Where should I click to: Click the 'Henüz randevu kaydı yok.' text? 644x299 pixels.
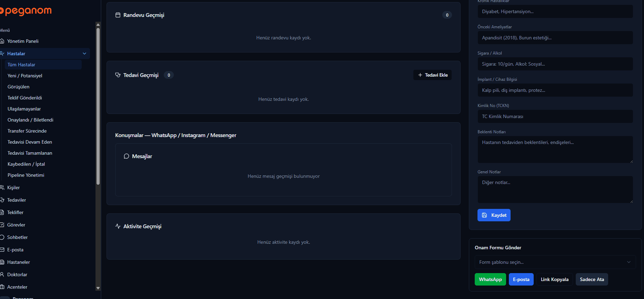[x=283, y=38]
